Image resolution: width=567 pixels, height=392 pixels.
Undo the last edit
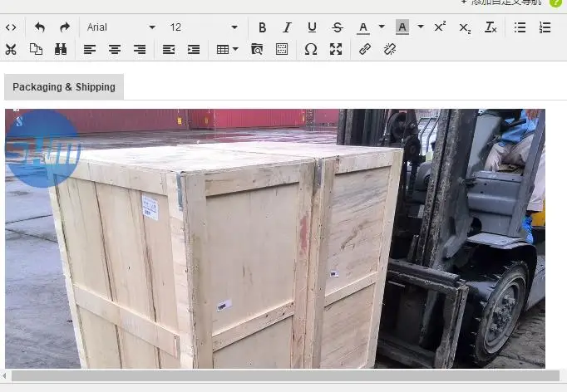coord(39,27)
